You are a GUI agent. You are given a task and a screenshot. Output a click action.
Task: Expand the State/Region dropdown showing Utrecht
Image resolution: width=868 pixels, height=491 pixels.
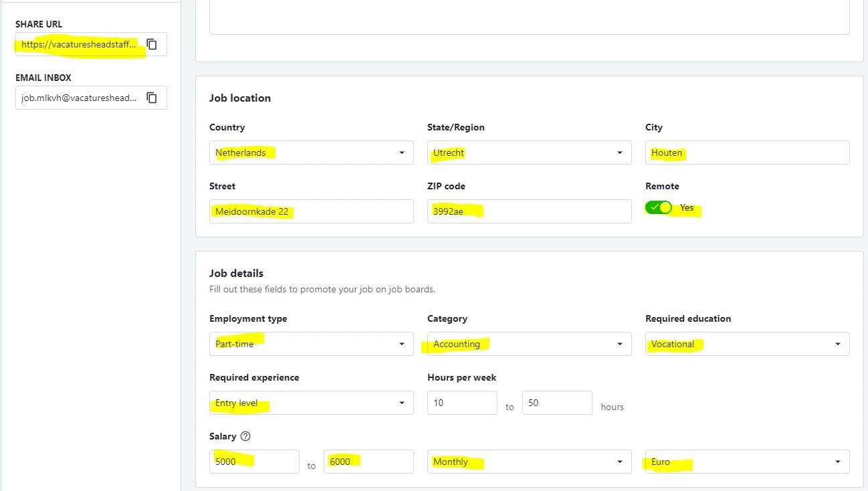(x=529, y=153)
